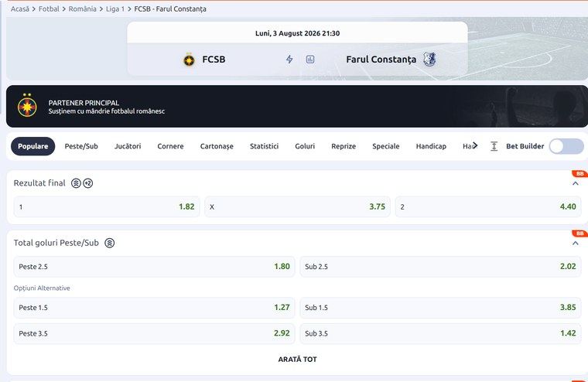Viewport: 588px width, 382px height.
Task: Collapse the Total goluri Peste/Sub section
Action: coord(576,244)
